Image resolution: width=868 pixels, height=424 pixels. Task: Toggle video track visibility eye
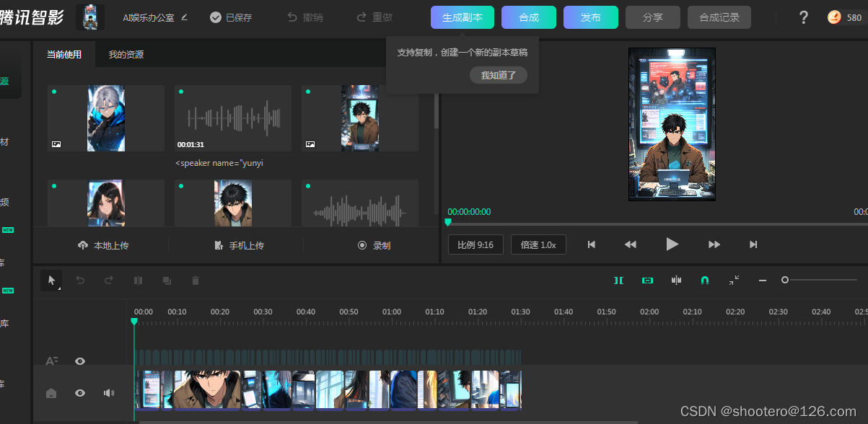pyautogui.click(x=80, y=393)
